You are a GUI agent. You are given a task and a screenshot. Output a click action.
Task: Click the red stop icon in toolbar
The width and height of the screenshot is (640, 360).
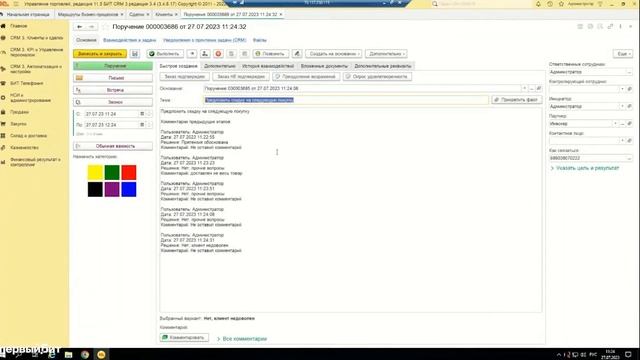pyautogui.click(x=218, y=53)
